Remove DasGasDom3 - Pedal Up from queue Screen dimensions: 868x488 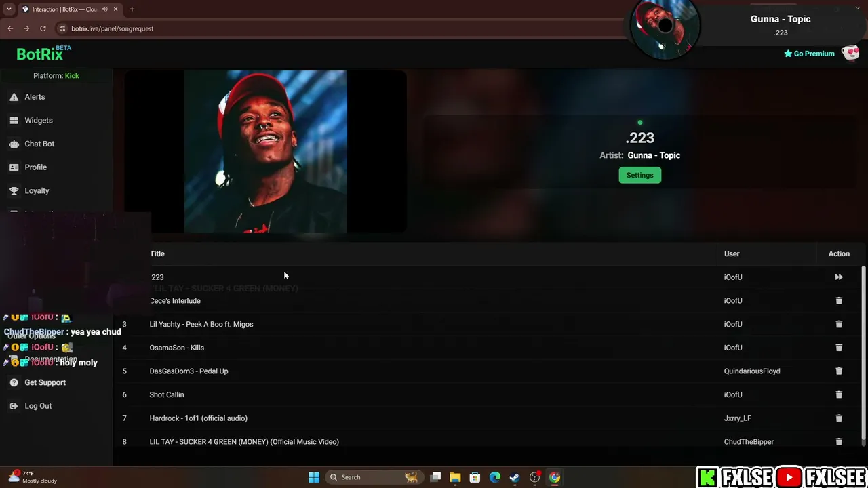point(839,371)
